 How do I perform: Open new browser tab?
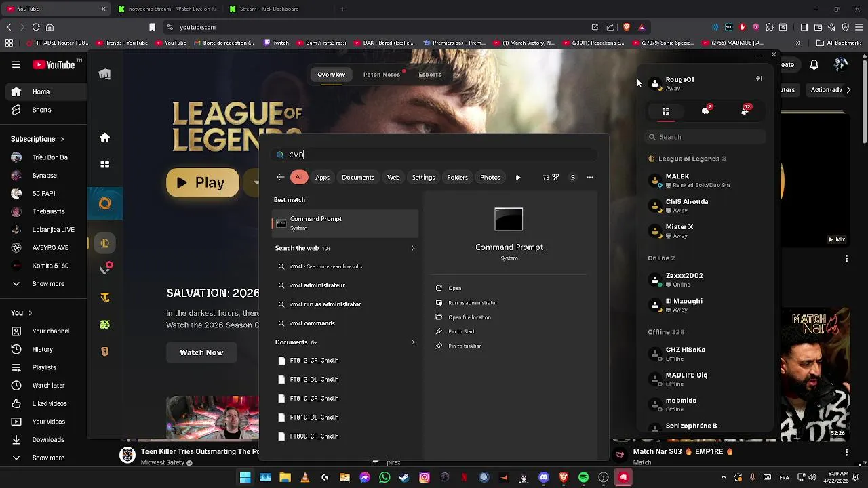[342, 9]
